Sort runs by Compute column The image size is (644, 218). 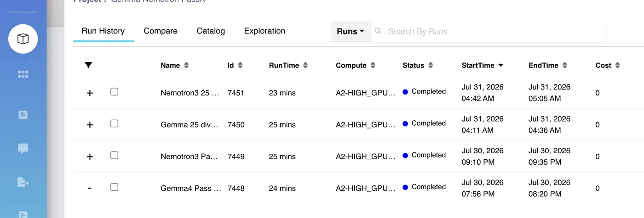point(373,65)
